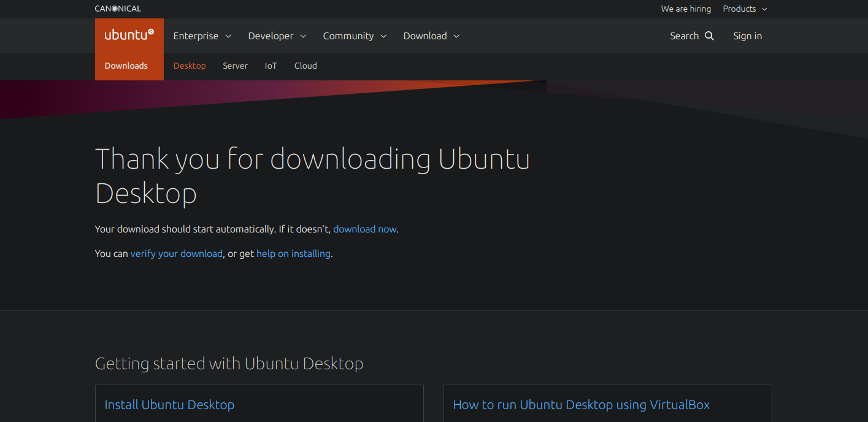Open the verify your download link
Image resolution: width=868 pixels, height=422 pixels.
pyautogui.click(x=176, y=253)
